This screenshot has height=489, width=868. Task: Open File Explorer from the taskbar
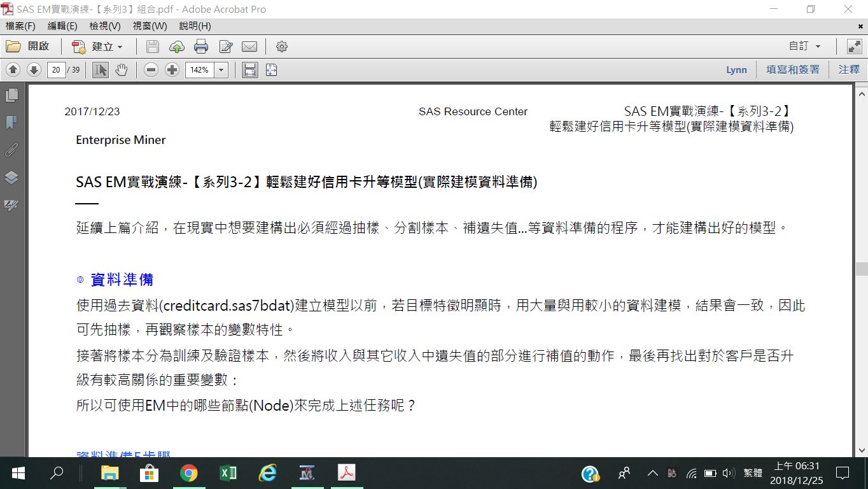coord(110,473)
